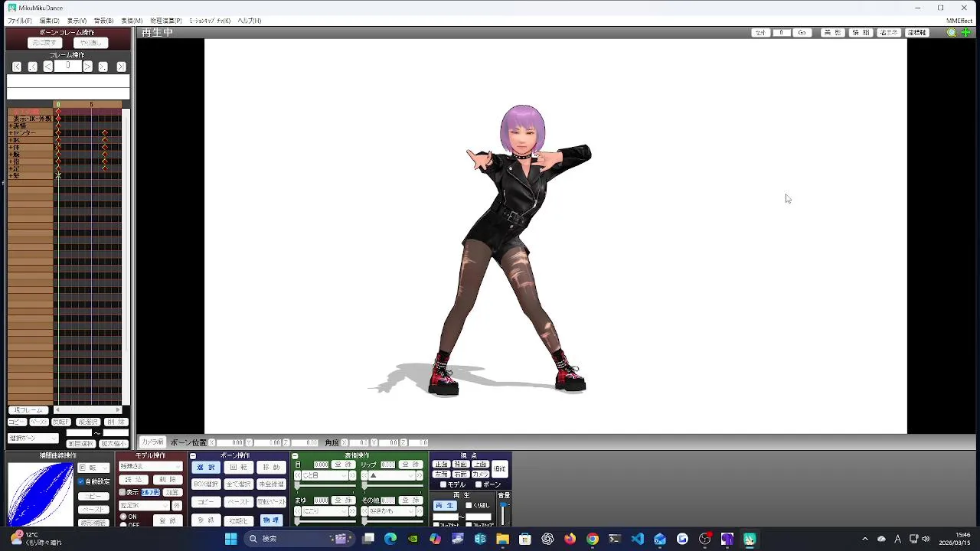Expand the センター bone group

tap(9, 133)
